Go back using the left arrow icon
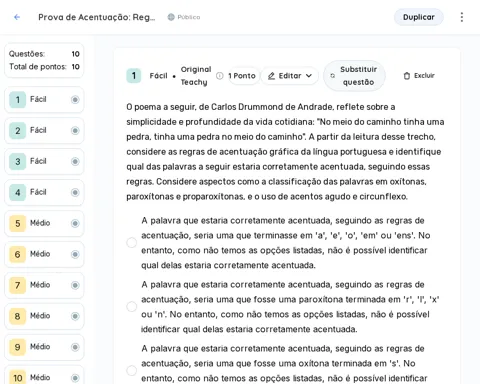This screenshot has width=480, height=384. [17, 17]
